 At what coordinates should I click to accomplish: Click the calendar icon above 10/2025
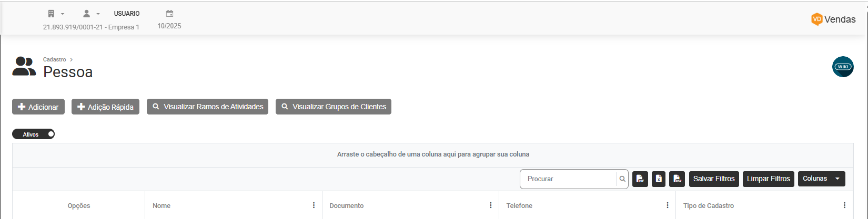click(x=169, y=14)
